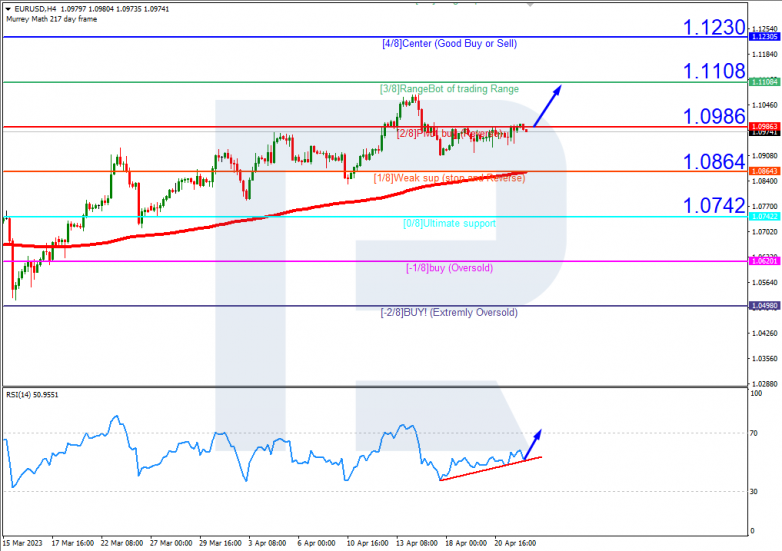Click the 17 Mar 16:00 time label

coord(73,543)
